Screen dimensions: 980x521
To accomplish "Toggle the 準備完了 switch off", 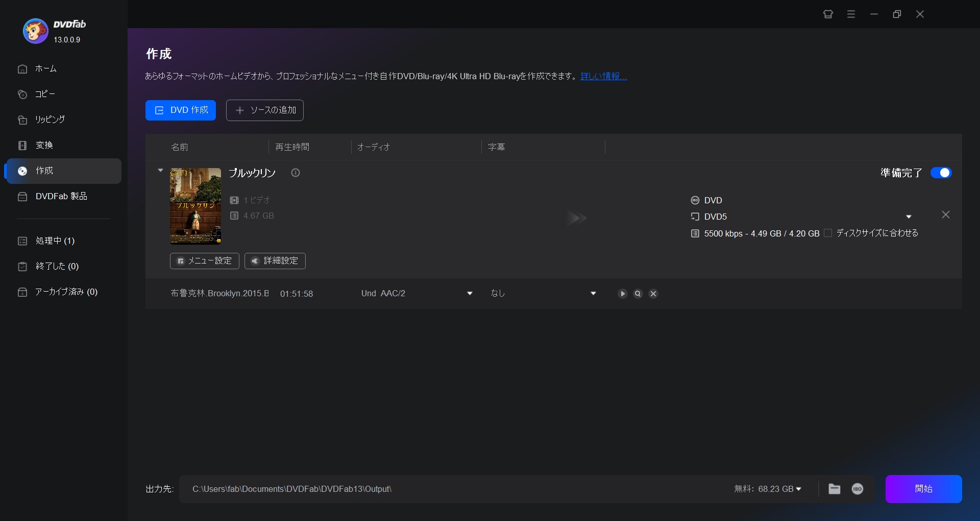I will pyautogui.click(x=941, y=173).
